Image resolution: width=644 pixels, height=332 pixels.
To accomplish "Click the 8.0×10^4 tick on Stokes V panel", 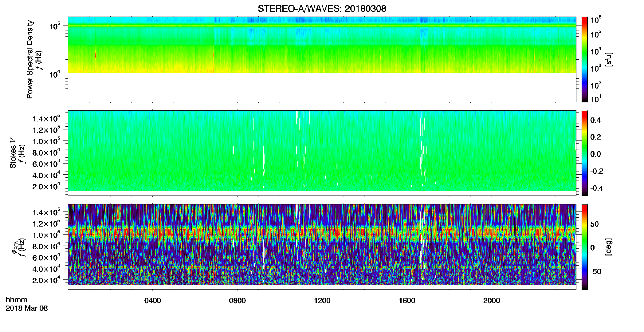I will (x=46, y=153).
